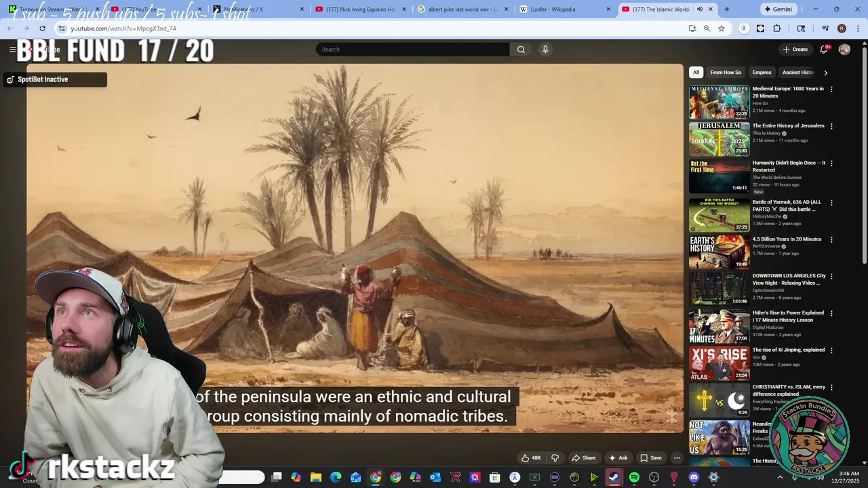Viewport: 868px width, 488px height.
Task: Open Chrome zoom magnifier in address bar
Action: (707, 28)
